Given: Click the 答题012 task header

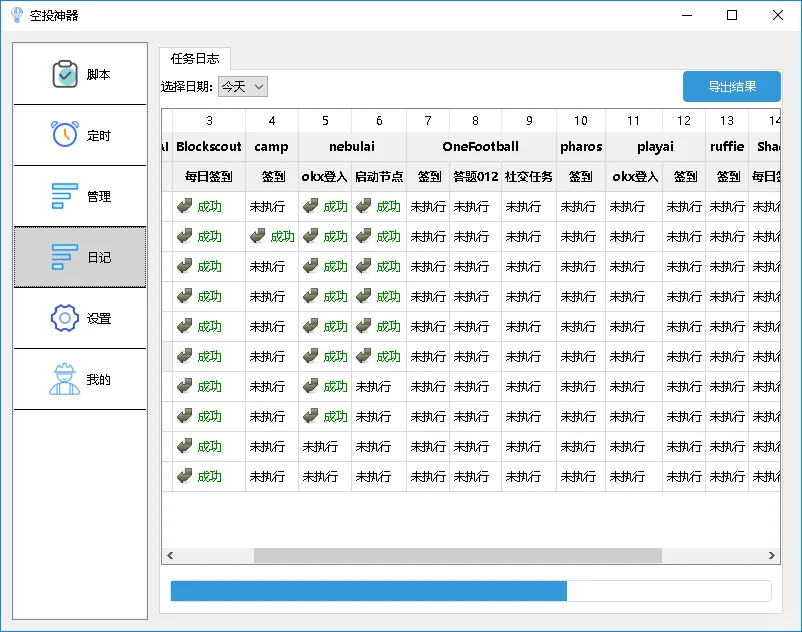Looking at the screenshot, I should (x=475, y=177).
